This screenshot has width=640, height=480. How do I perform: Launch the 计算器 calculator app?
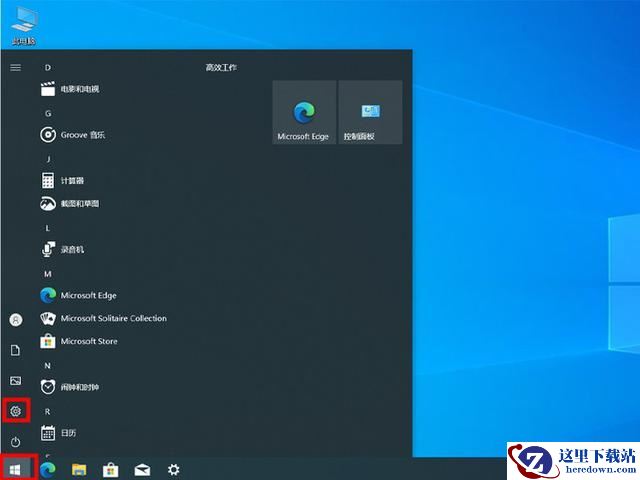point(62,180)
